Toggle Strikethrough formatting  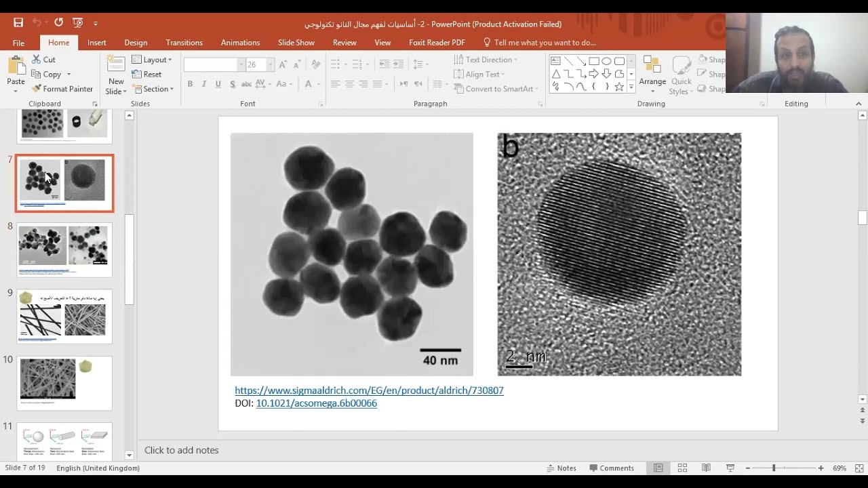coord(247,84)
